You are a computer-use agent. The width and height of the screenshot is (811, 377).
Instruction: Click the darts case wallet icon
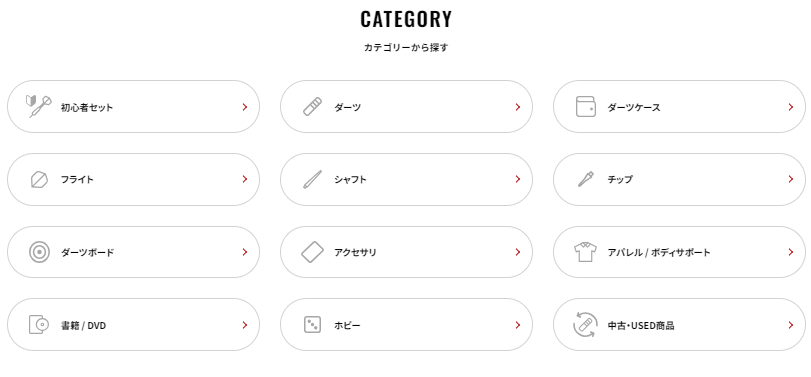click(585, 107)
